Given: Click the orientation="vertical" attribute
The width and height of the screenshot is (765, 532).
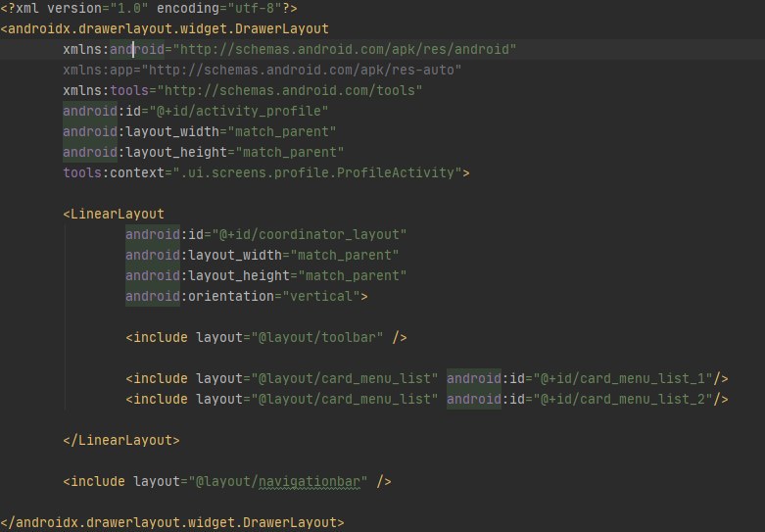Looking at the screenshot, I should [x=243, y=296].
